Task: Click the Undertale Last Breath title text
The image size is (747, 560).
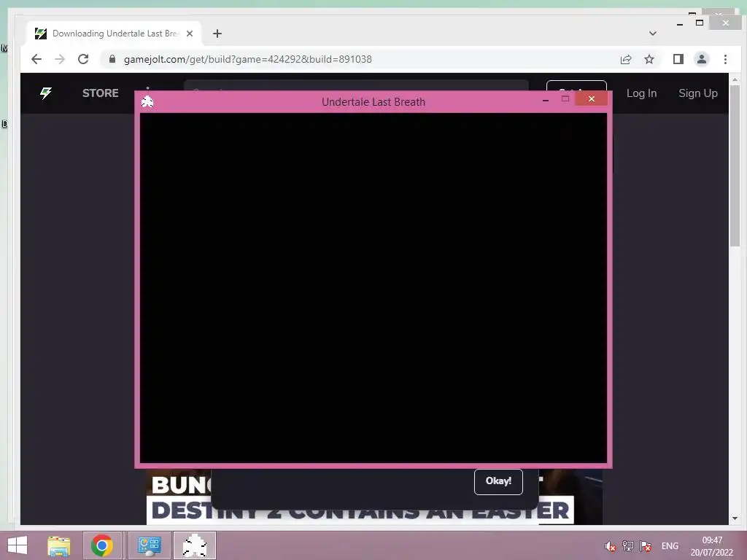Action: coord(373,102)
